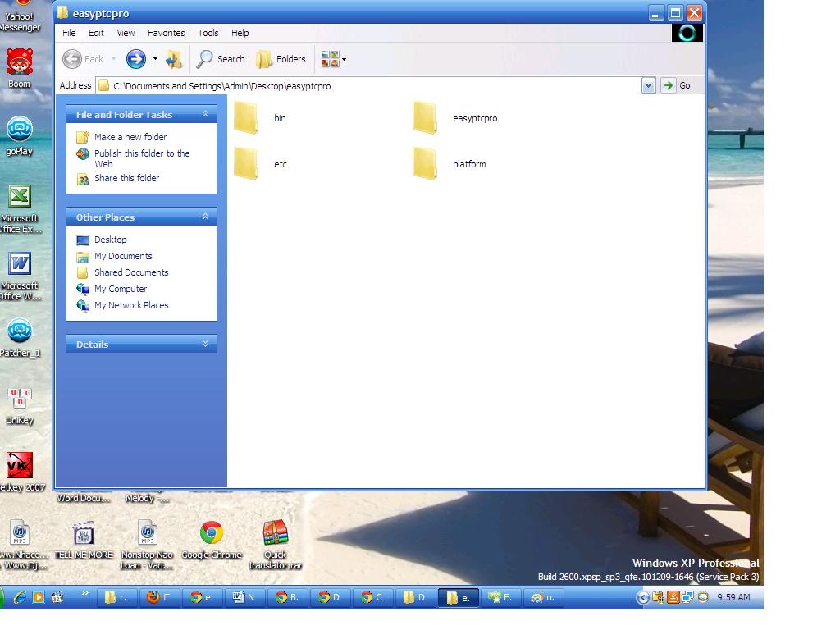840x630 pixels.
Task: Click Make a new folder link
Action: (130, 137)
